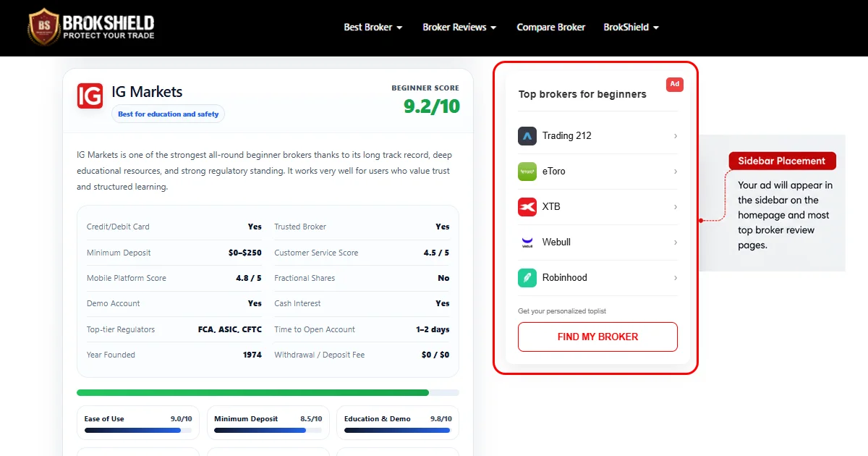
Task: Click the $0 / $0 withdrawal fee value
Action: pyautogui.click(x=435, y=355)
